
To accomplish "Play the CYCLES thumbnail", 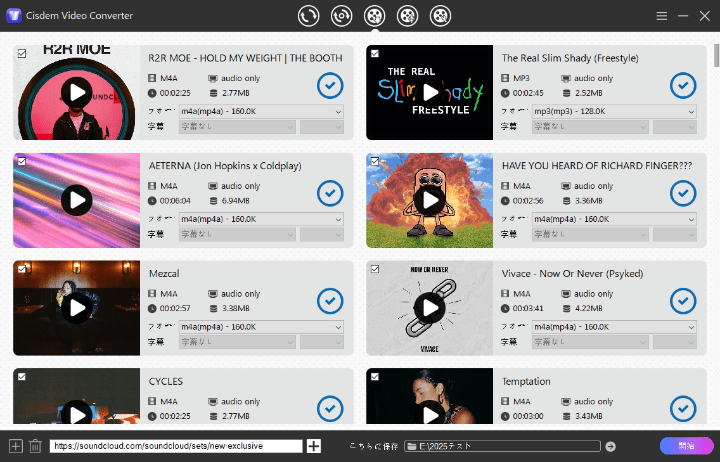I will [x=77, y=412].
